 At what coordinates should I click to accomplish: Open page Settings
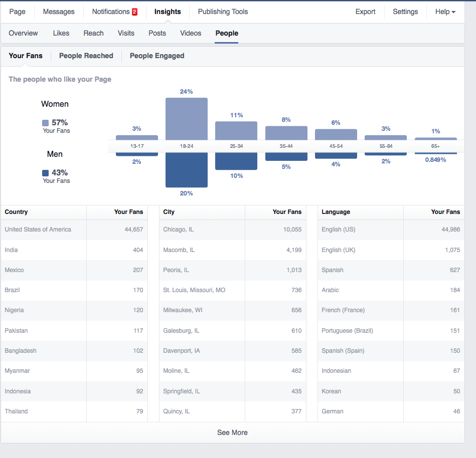(405, 12)
